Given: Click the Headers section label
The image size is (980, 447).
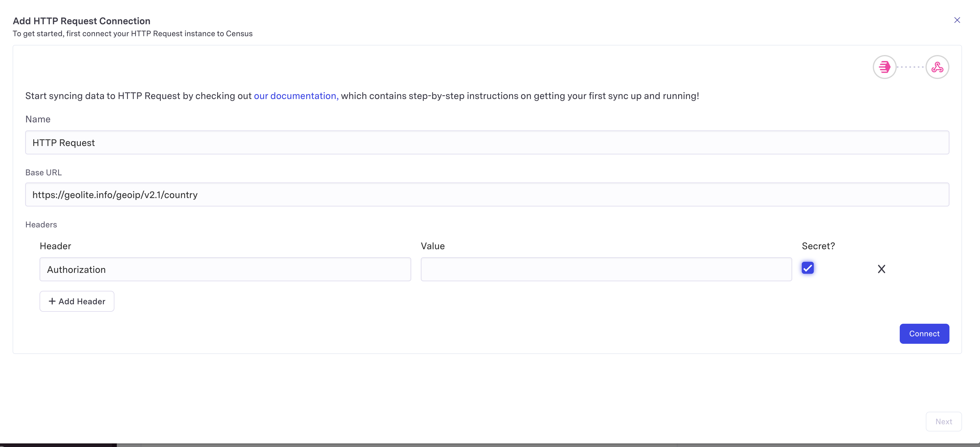Looking at the screenshot, I should pyautogui.click(x=41, y=225).
